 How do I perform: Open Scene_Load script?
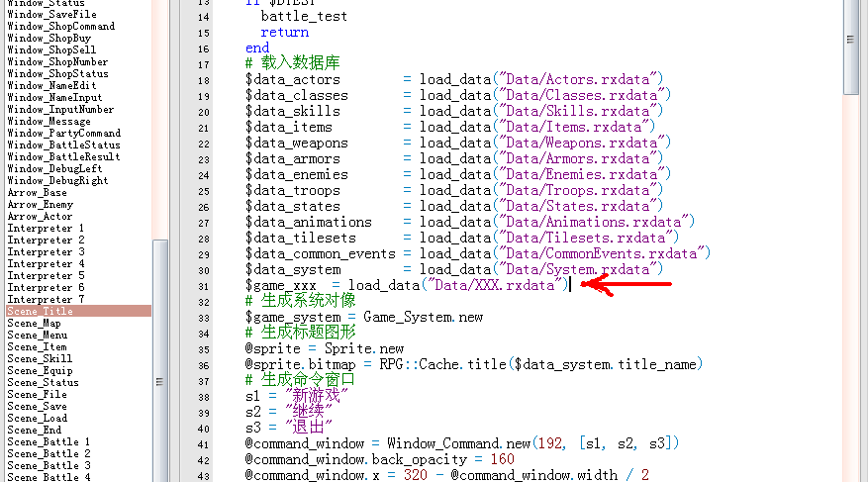[37, 419]
